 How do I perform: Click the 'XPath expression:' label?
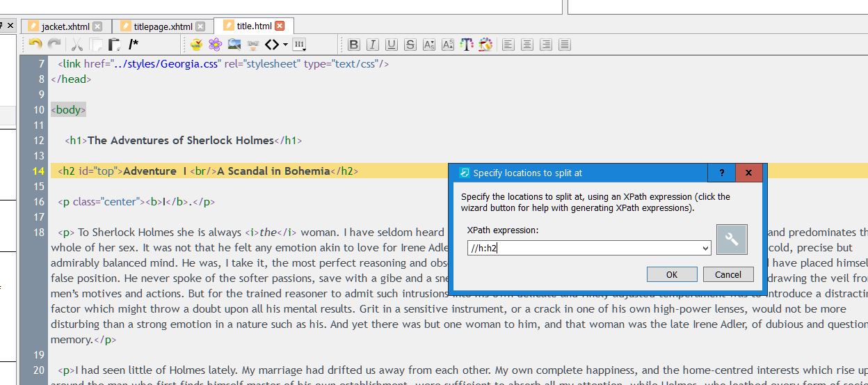(504, 230)
